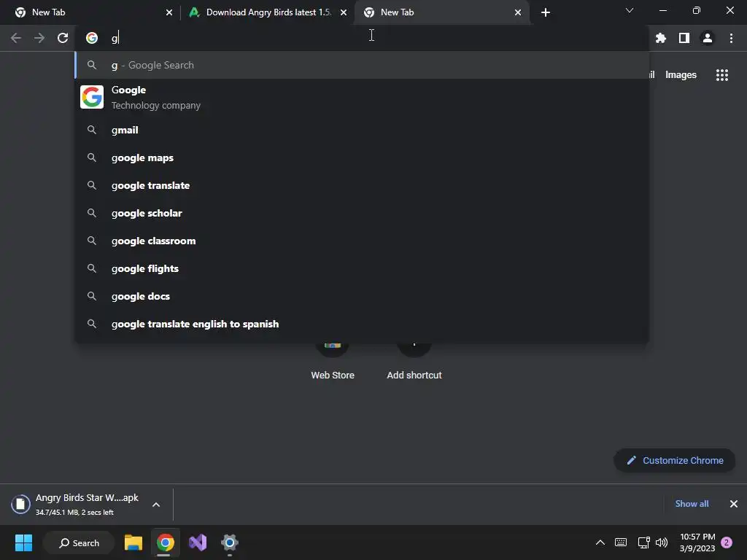Toggle the Chrome side panel icon

(684, 38)
